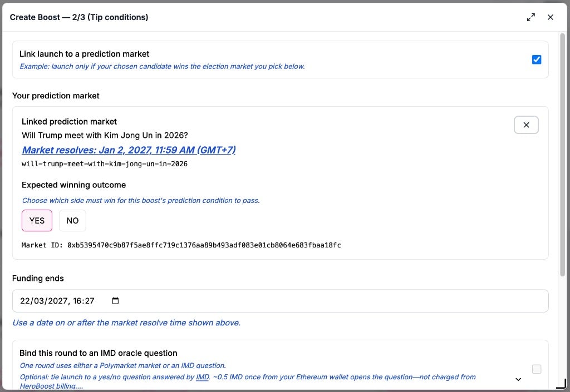This screenshot has height=392, width=570.
Task: Close the Create Boost dialog
Action: coord(551,17)
